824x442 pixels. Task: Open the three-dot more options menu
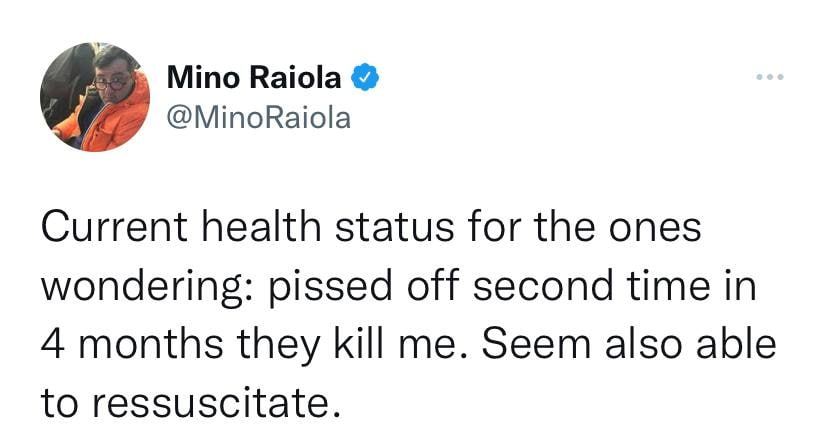coord(770,77)
